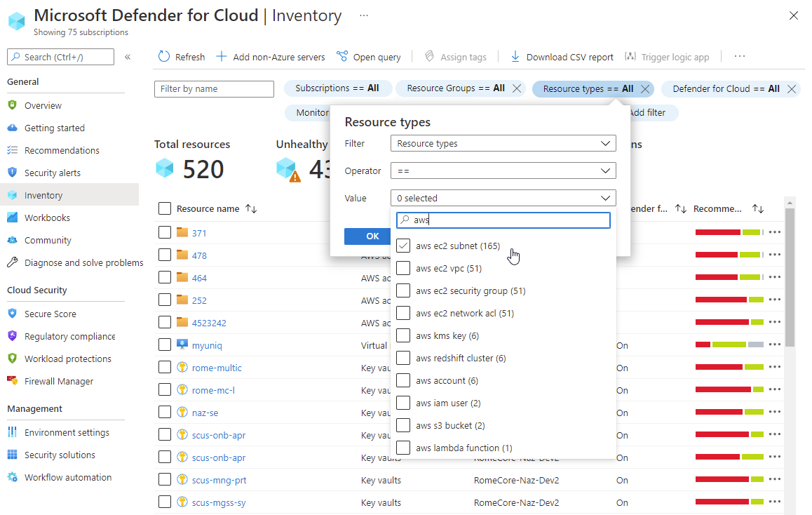The height and width of the screenshot is (515, 812).
Task: Remove the Resource types filter with X
Action: pos(645,88)
